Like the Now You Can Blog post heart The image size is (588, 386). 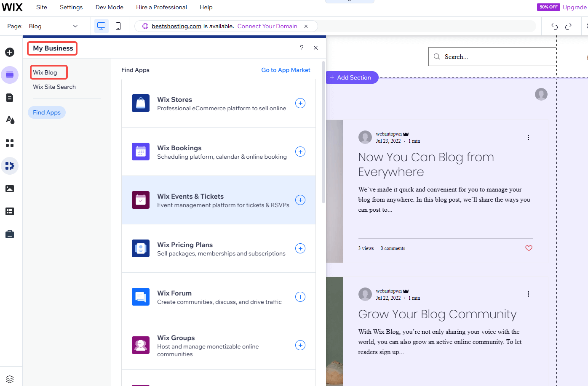[529, 248]
